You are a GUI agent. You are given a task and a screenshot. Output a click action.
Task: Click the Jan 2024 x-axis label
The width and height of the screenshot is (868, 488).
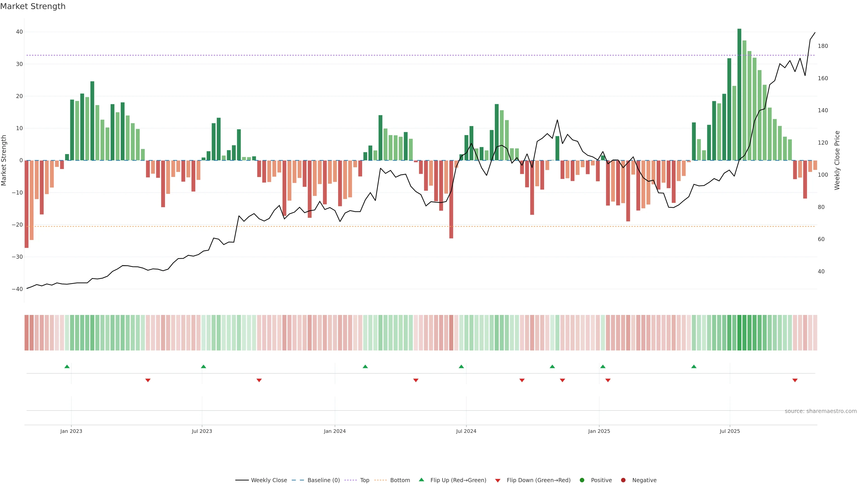click(x=335, y=431)
